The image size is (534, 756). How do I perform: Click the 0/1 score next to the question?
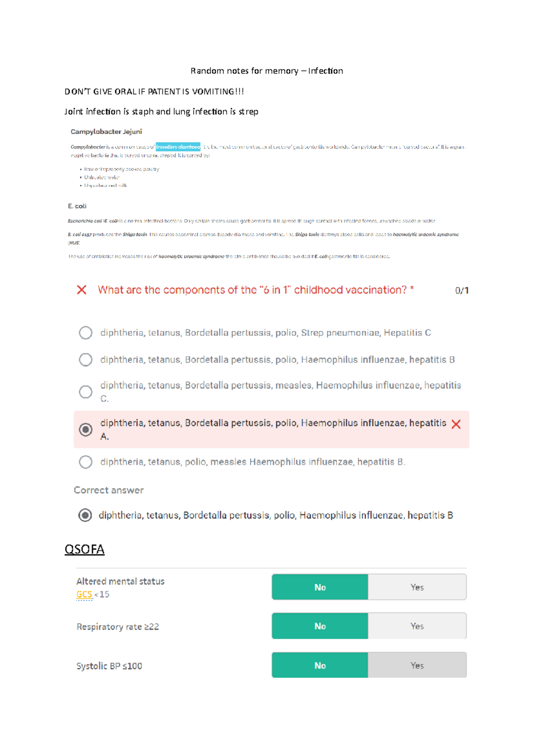pyautogui.click(x=461, y=291)
